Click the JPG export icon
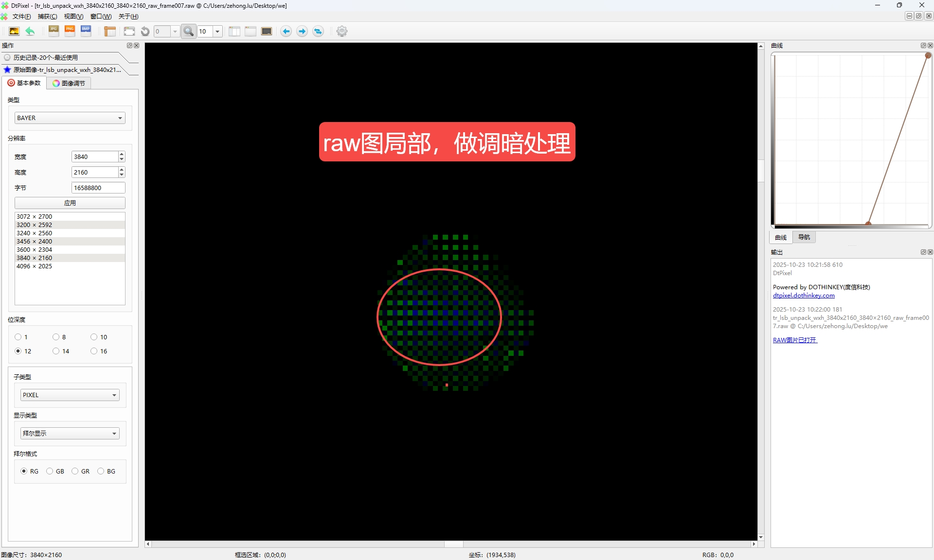 54,31
